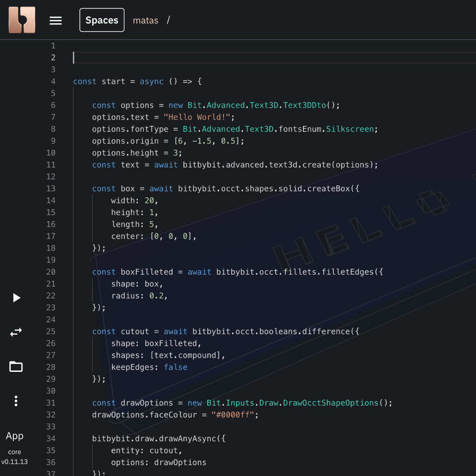476x476 pixels.
Task: Click line number 25 in the gutter
Action: (x=51, y=331)
